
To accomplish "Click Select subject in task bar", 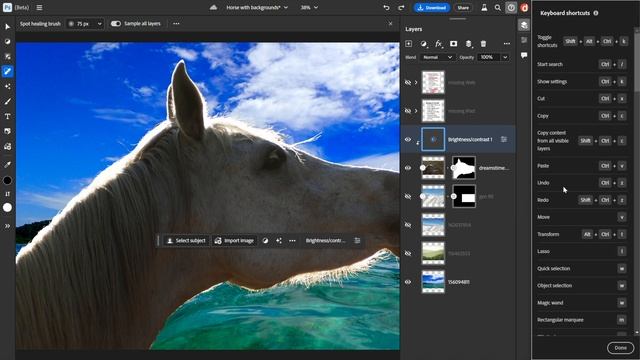I will [187, 241].
